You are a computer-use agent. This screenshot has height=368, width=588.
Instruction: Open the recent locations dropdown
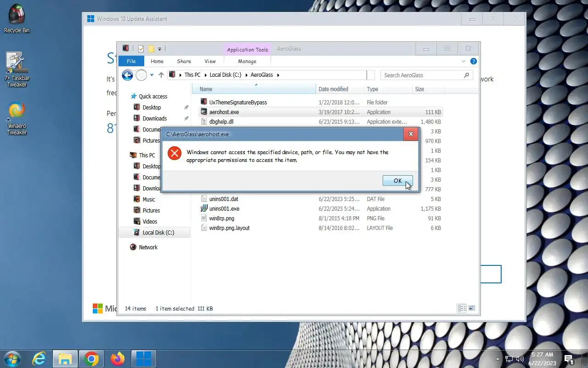[x=152, y=75]
